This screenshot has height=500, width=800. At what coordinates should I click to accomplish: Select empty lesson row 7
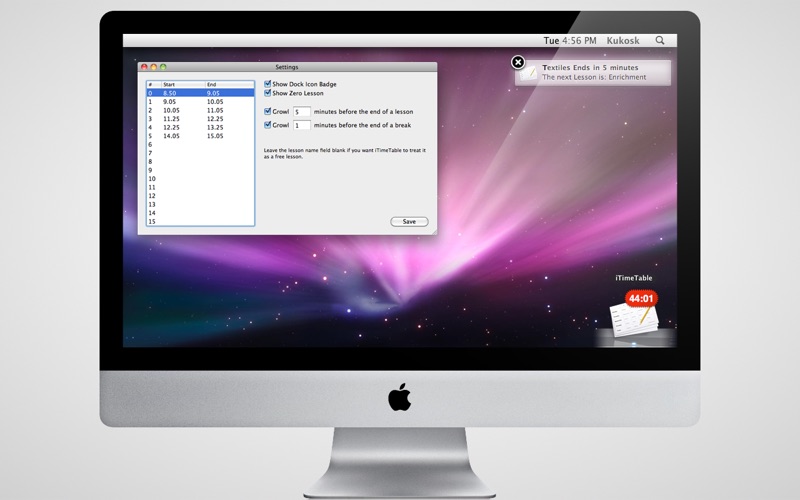coord(201,153)
